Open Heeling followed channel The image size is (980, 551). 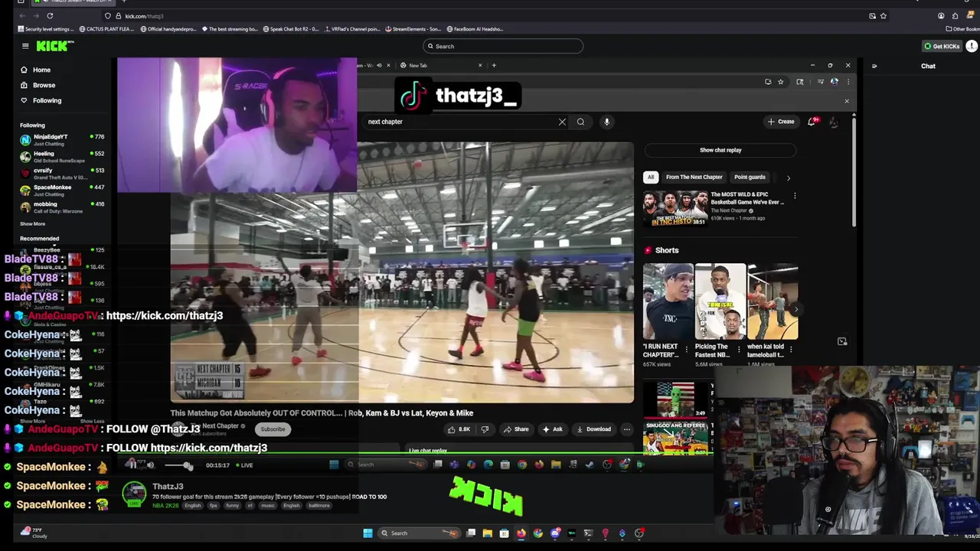coord(61,156)
